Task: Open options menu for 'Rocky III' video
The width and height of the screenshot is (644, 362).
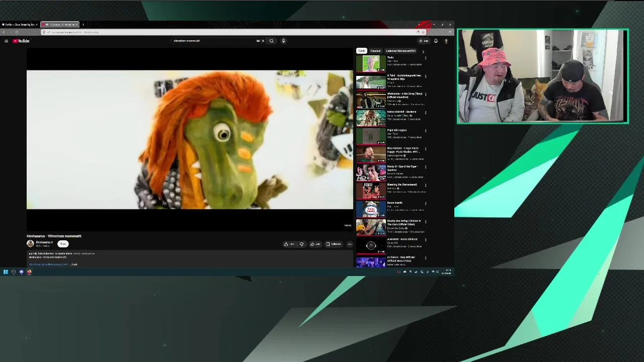Action: point(426,167)
